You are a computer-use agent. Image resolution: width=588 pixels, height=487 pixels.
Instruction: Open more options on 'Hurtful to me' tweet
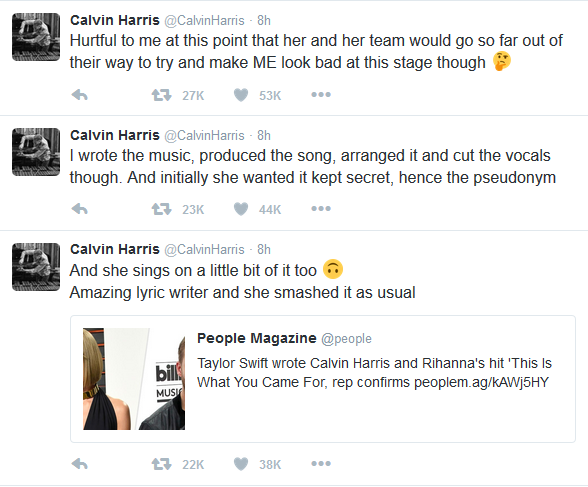[x=321, y=95]
